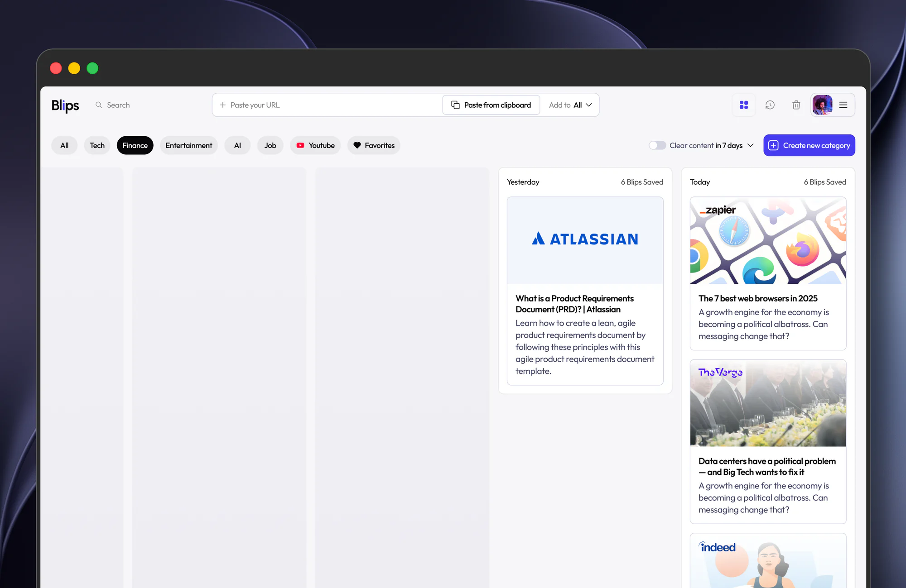The height and width of the screenshot is (588, 906).
Task: Select the Finance category tab
Action: click(x=135, y=145)
